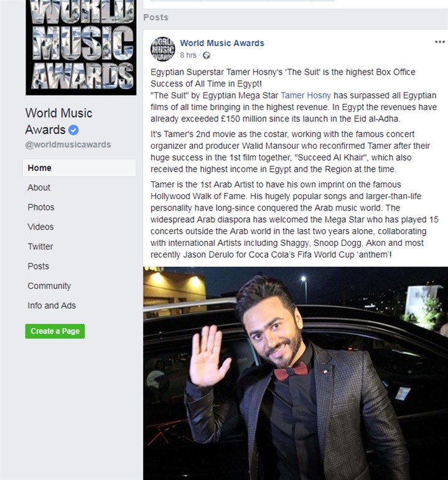Viewport: 448px width, 480px height.
Task: Click the @worldmusicawards username handle
Action: coord(68,144)
